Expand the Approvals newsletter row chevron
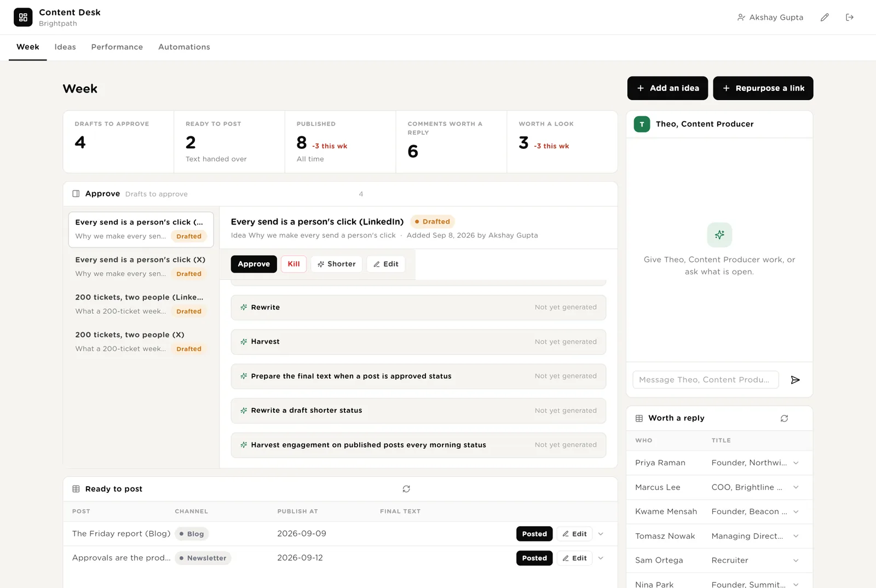 tap(601, 558)
